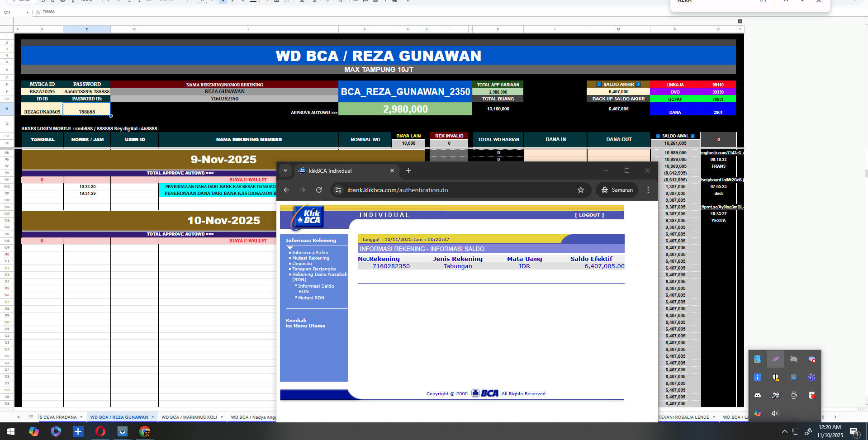
Task: Open the imghostr.com link in column O
Action: point(721,153)
